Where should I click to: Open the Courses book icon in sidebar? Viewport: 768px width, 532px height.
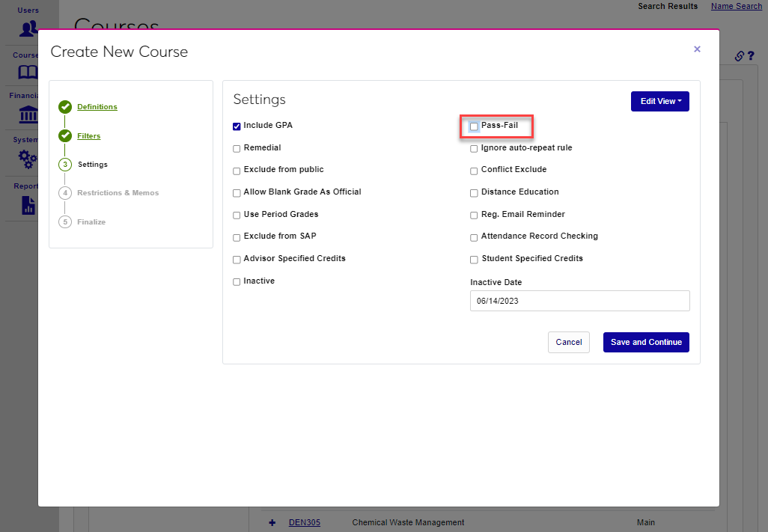(x=28, y=73)
